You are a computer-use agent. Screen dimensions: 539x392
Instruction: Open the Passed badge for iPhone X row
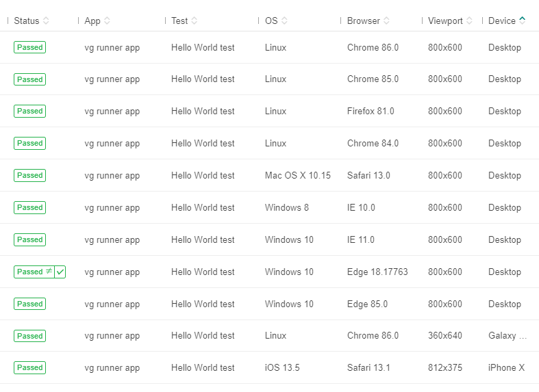click(29, 367)
